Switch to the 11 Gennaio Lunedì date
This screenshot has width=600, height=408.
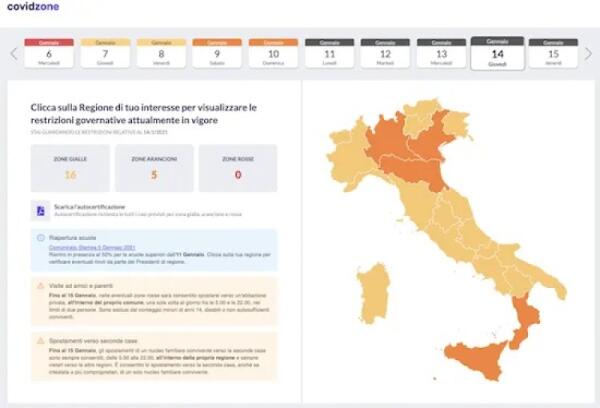329,55
